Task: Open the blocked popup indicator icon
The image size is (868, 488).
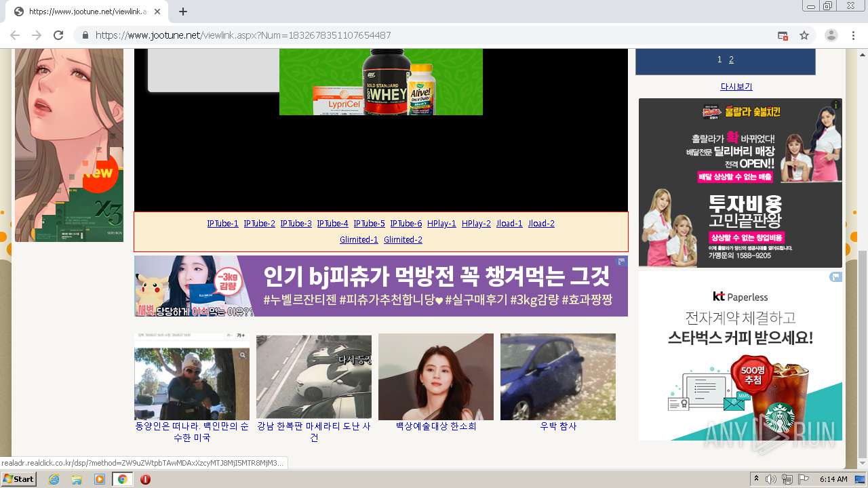Action: [783, 35]
